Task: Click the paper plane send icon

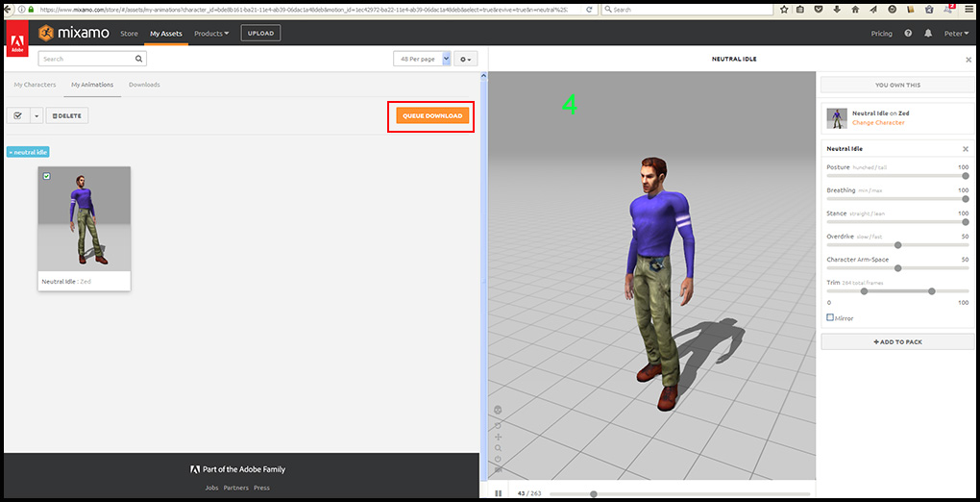Action: (873, 10)
